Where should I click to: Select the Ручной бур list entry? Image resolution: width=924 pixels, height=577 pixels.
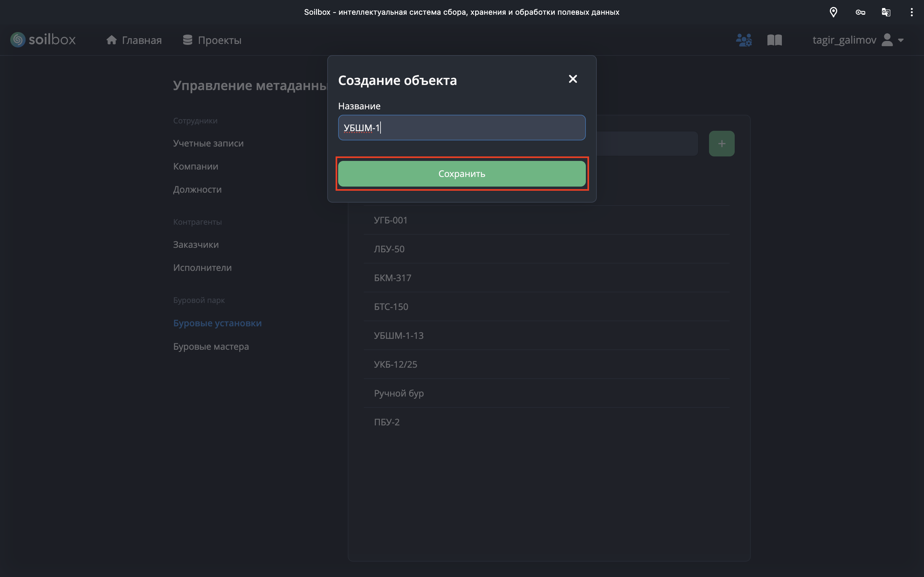click(398, 393)
